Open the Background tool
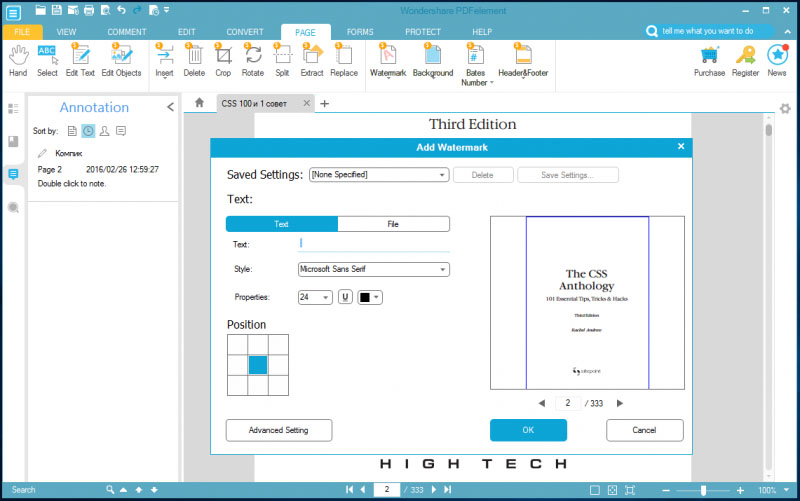This screenshot has width=800, height=501. pyautogui.click(x=433, y=61)
